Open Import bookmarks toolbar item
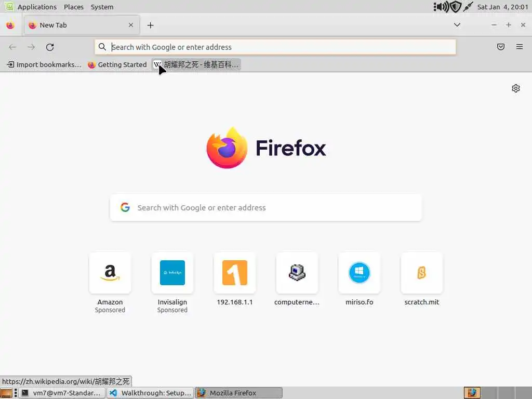The image size is (532, 399). click(44, 64)
